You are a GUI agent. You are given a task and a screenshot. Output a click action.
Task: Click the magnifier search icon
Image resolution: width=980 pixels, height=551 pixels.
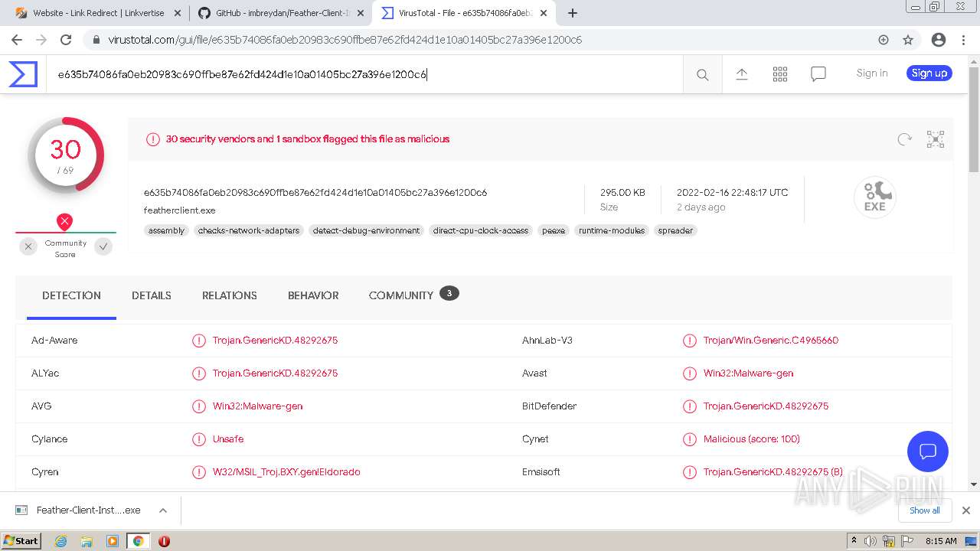tap(702, 74)
